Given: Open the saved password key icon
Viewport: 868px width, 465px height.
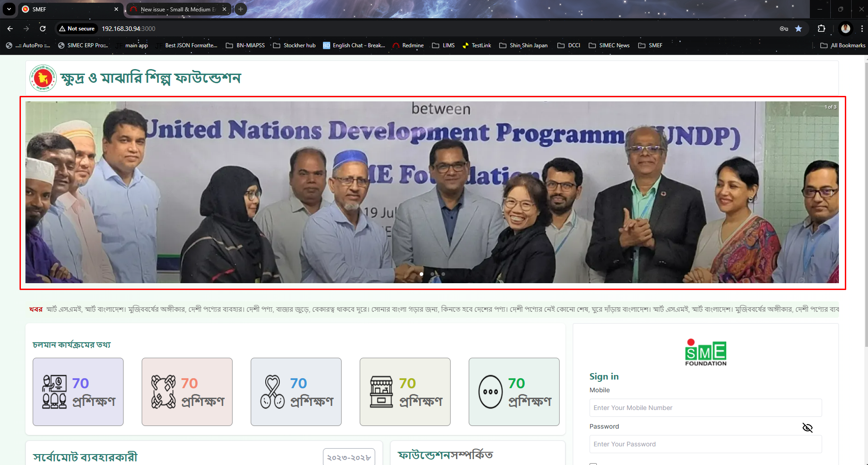Looking at the screenshot, I should pos(784,29).
